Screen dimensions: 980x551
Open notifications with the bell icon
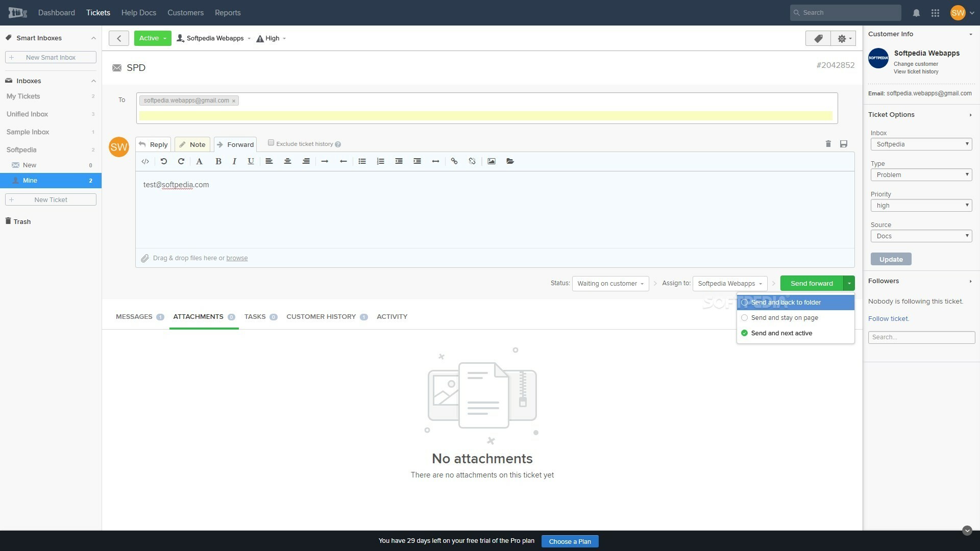pos(916,12)
